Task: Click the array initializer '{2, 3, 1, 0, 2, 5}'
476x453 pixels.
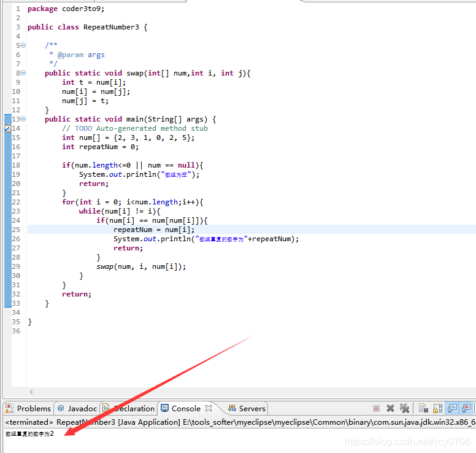Action: [152, 137]
